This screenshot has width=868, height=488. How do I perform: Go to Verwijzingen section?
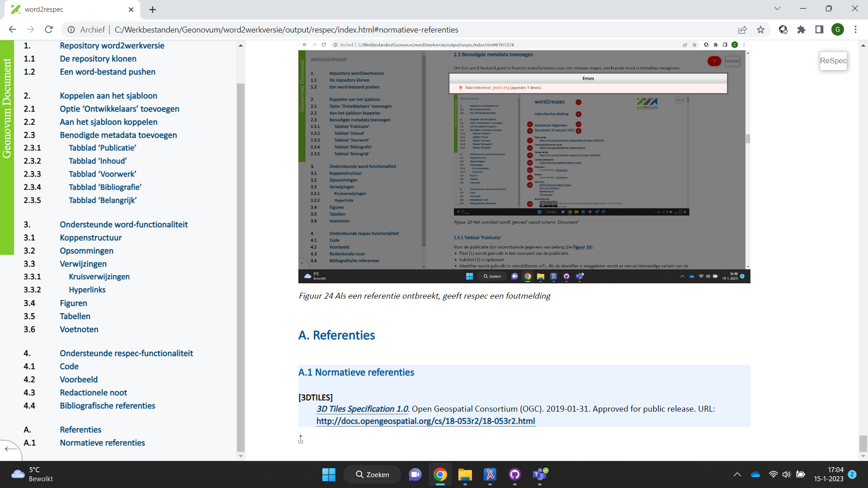[83, 264]
